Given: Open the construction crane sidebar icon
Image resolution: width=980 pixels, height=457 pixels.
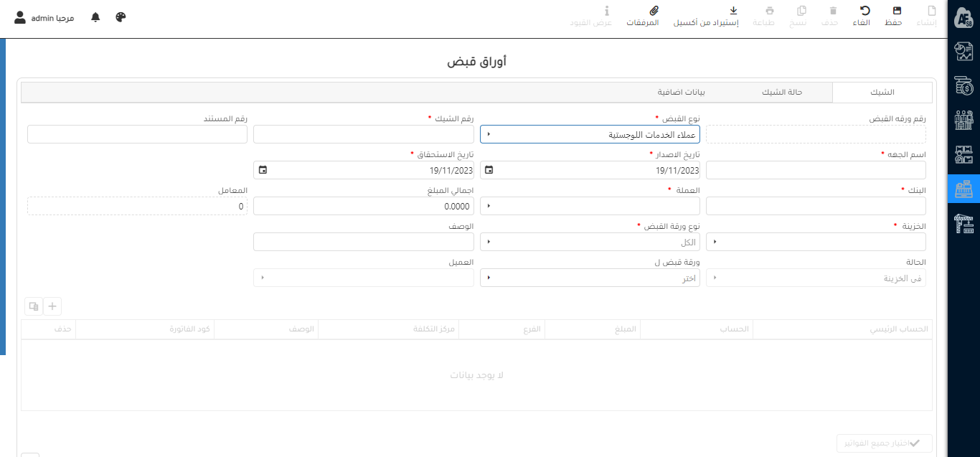Looking at the screenshot, I should pos(963,224).
